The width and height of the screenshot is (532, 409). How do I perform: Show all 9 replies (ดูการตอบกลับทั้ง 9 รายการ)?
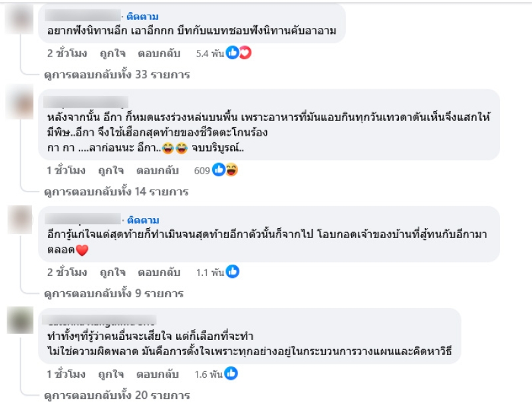tap(114, 293)
